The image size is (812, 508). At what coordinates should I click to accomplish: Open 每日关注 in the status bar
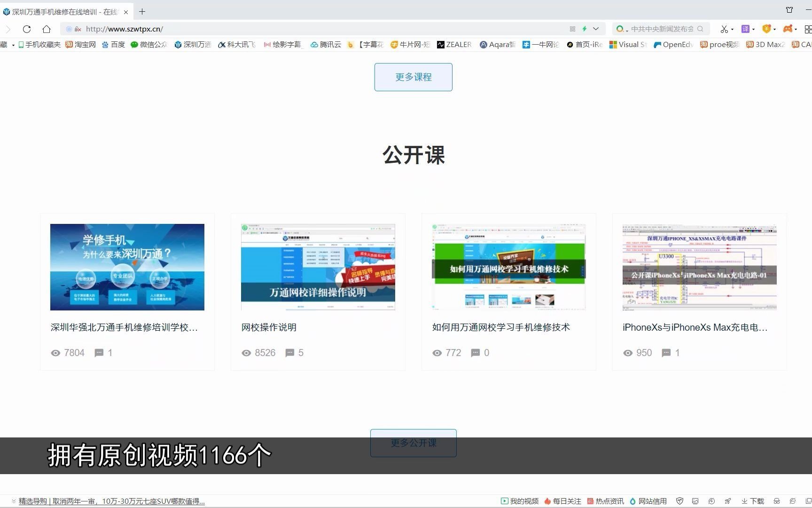[x=562, y=501]
